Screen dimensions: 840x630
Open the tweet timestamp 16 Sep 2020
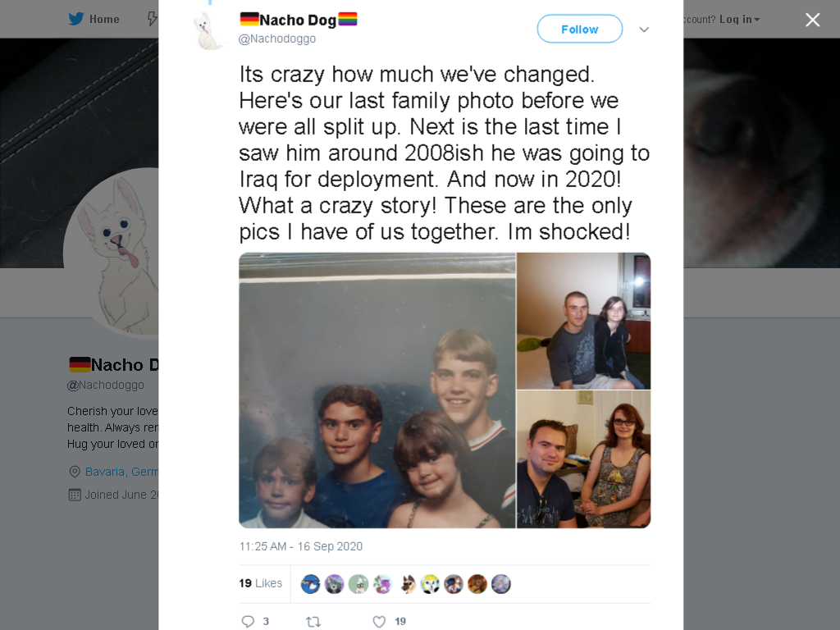(x=300, y=546)
